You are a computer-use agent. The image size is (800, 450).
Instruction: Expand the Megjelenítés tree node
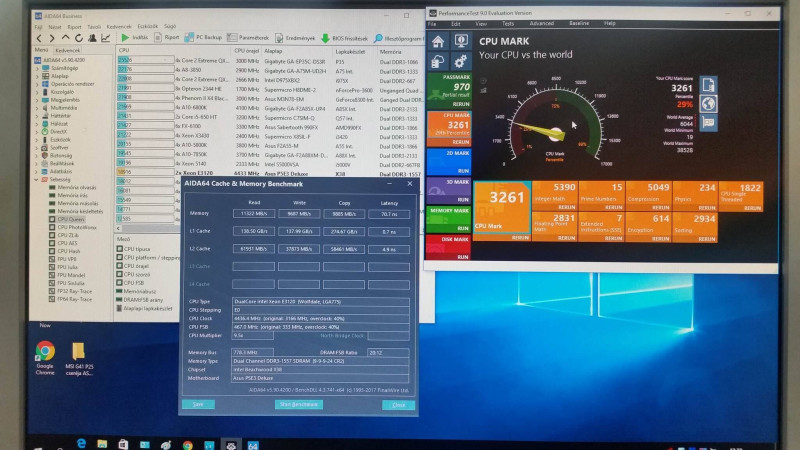coord(37,100)
